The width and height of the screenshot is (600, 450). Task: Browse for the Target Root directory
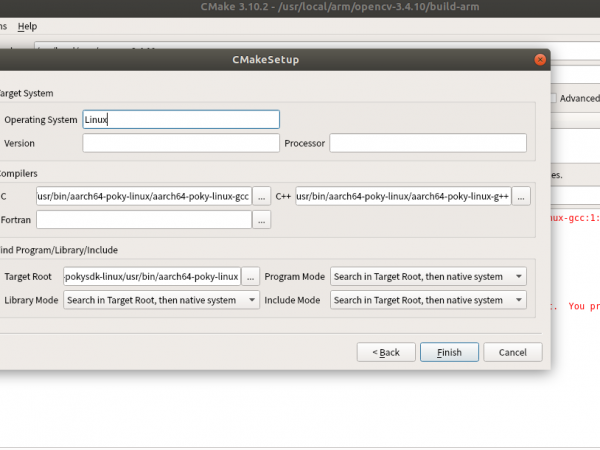[x=251, y=276]
